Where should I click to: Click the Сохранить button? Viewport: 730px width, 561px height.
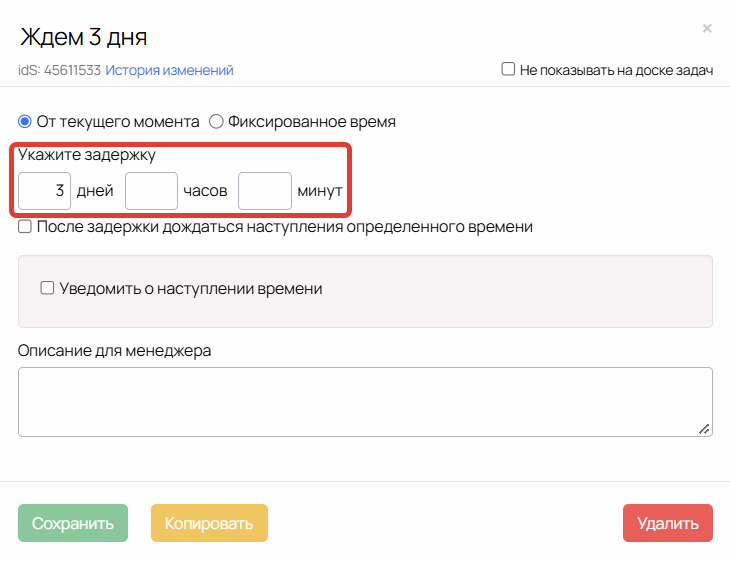click(73, 523)
